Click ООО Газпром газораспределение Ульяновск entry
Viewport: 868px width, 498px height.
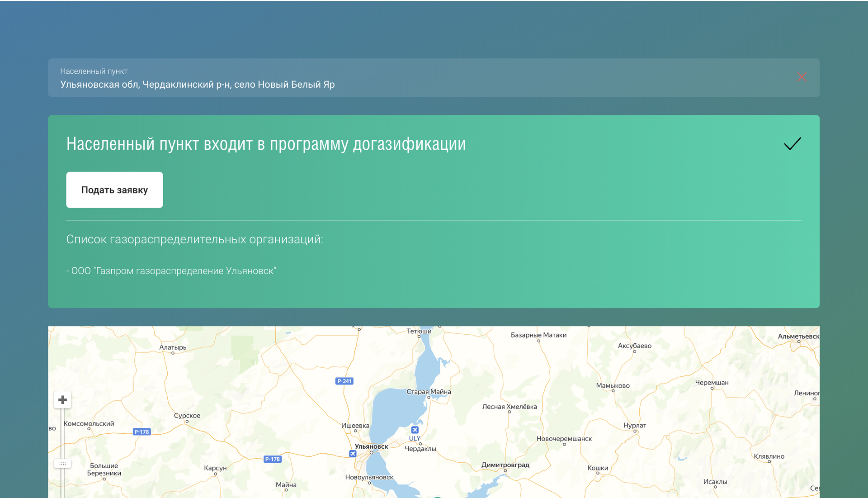pos(171,271)
